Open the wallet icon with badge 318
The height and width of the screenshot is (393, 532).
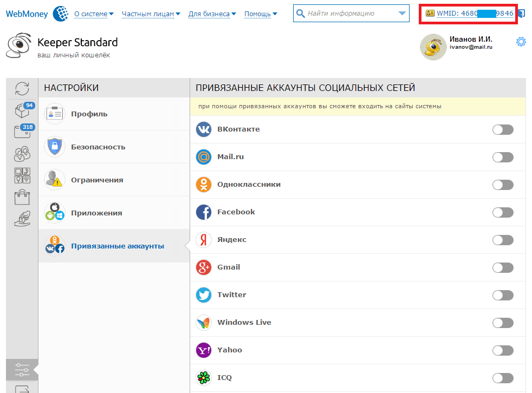pos(23,131)
